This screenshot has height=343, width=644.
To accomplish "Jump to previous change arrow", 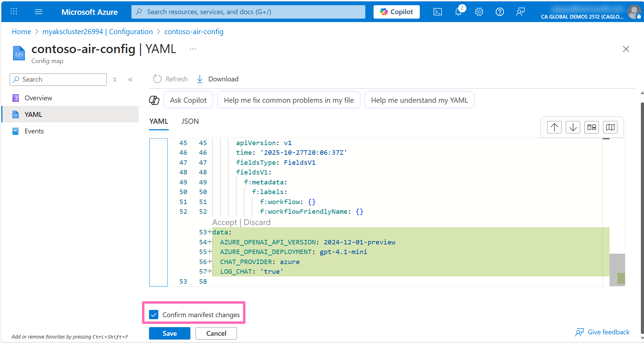I will [554, 127].
